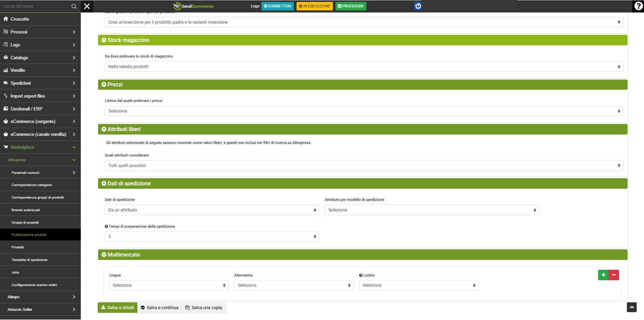Click the Salva e chiudi button

[118, 308]
